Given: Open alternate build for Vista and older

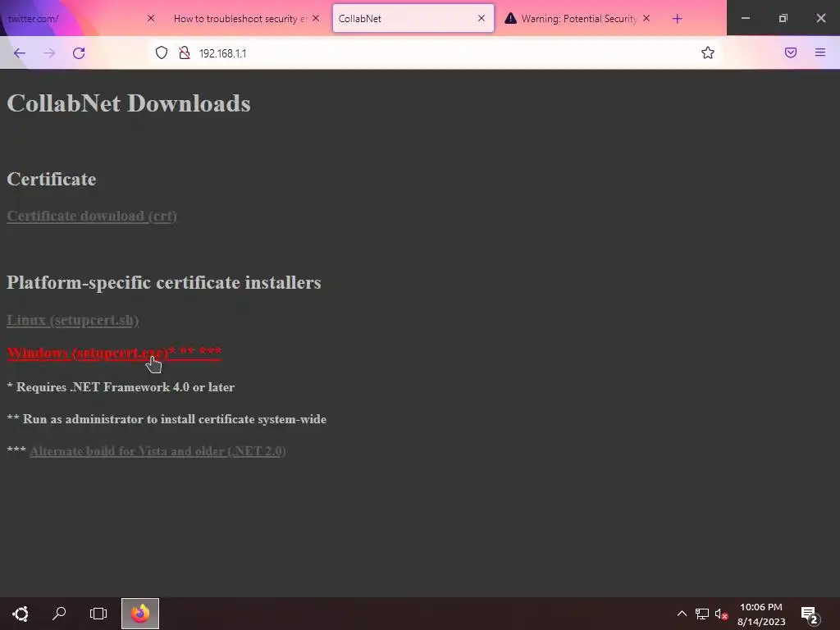Looking at the screenshot, I should point(157,451).
